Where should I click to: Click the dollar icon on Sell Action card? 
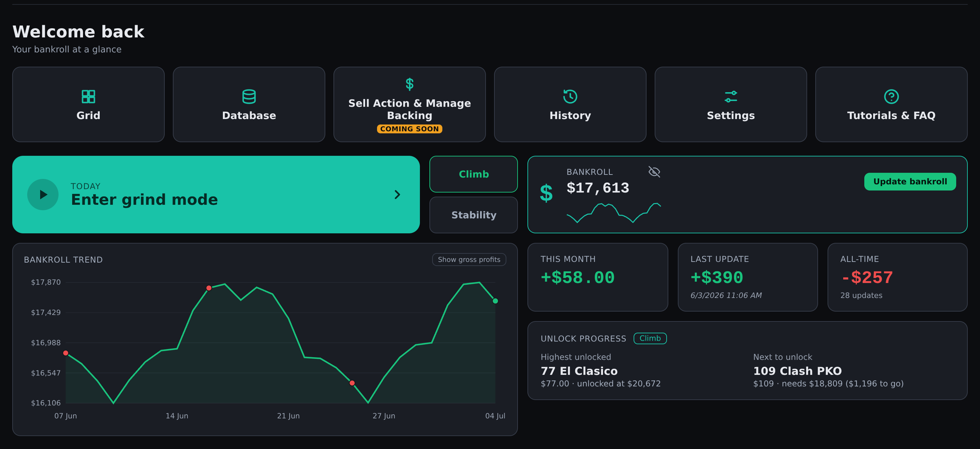(x=409, y=84)
